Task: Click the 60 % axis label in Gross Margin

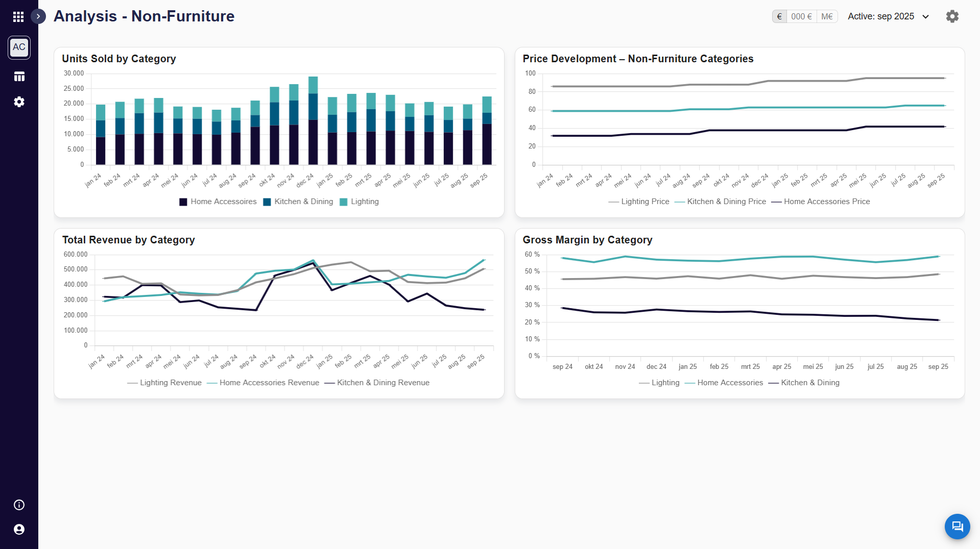Action: [x=532, y=254]
